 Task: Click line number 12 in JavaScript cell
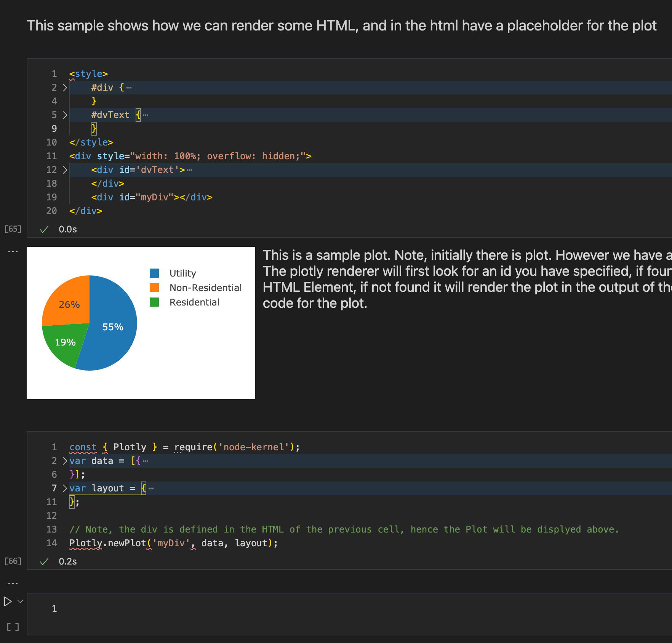[x=51, y=516]
